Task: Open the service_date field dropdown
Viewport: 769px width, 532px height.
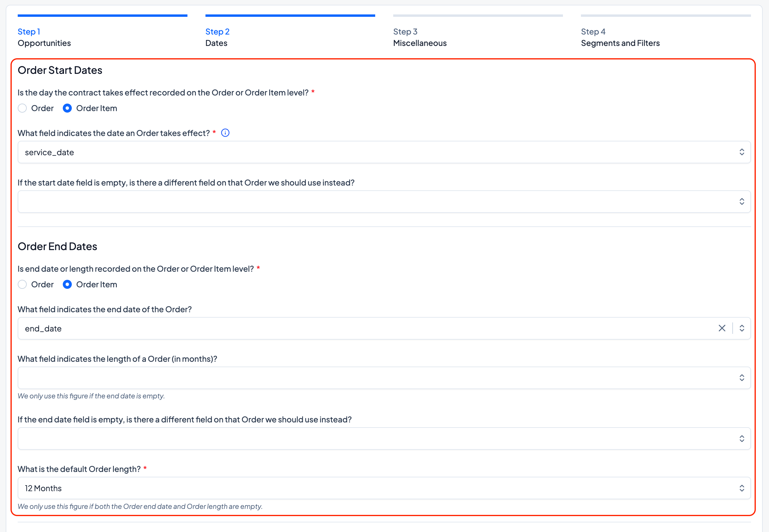Action: (x=367, y=152)
